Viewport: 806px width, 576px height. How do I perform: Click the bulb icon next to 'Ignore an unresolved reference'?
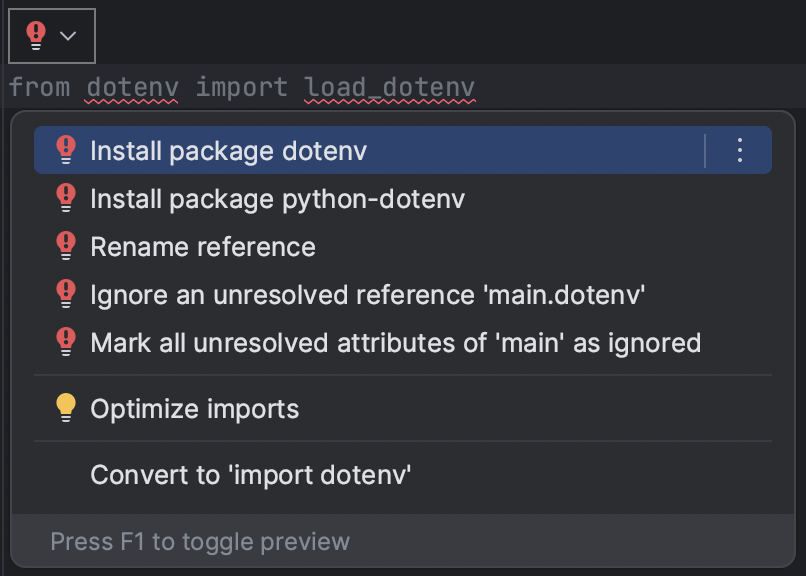click(x=66, y=294)
